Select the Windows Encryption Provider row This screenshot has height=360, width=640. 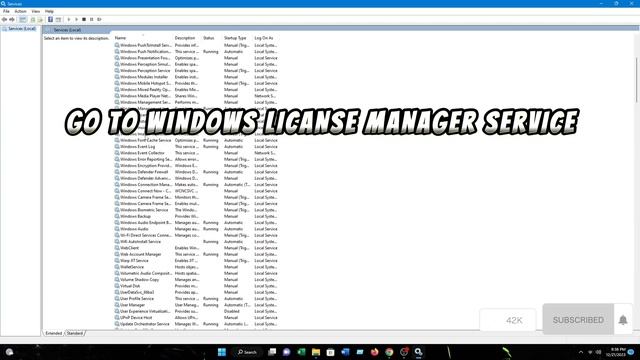196,165
